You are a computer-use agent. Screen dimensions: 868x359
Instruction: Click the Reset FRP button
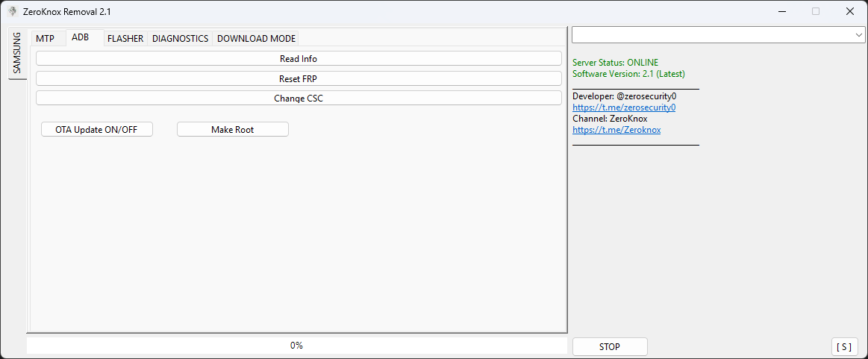[x=299, y=78]
